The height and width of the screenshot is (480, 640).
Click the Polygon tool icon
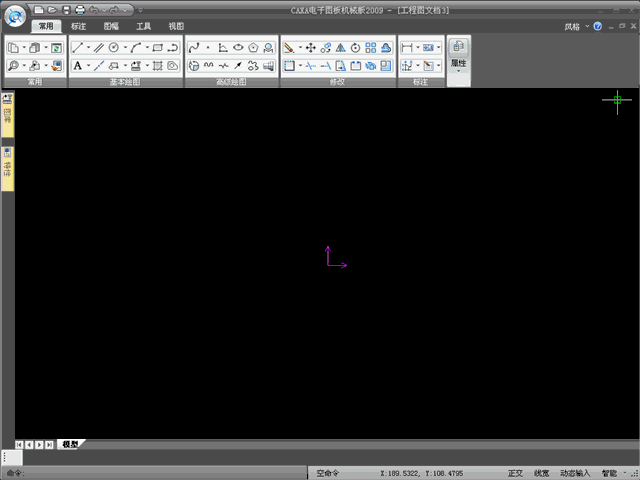[x=253, y=47]
